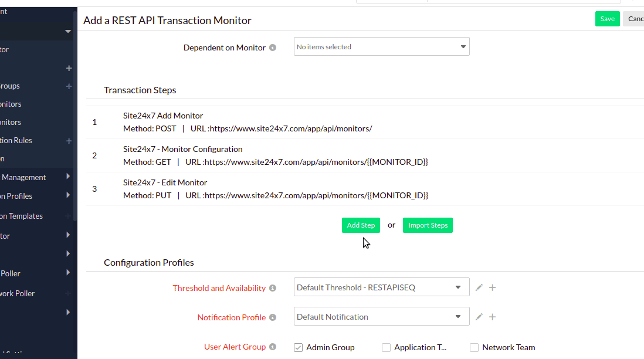644x359 pixels.
Task: Edit the Default Notification profile pencil icon
Action: tap(479, 317)
